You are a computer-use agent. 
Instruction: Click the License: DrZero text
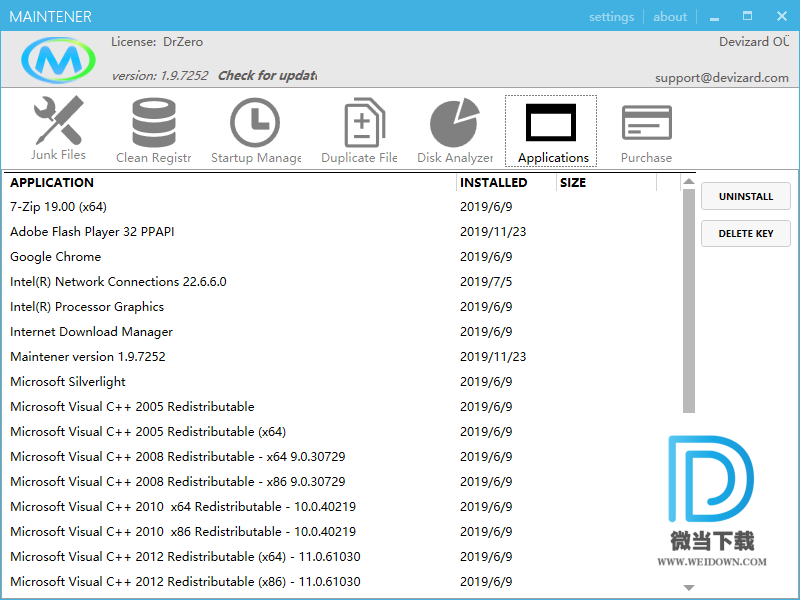[x=157, y=42]
